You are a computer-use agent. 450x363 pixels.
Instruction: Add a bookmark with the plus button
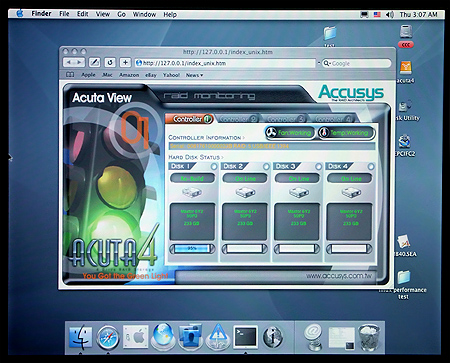[125, 62]
